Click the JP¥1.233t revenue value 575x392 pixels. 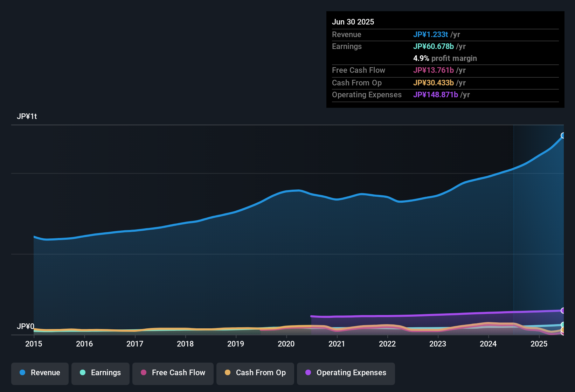[x=431, y=34]
